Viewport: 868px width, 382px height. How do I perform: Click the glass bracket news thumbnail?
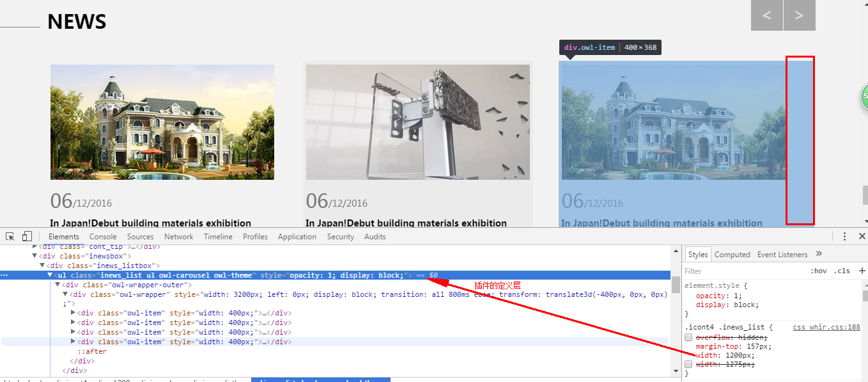point(418,122)
